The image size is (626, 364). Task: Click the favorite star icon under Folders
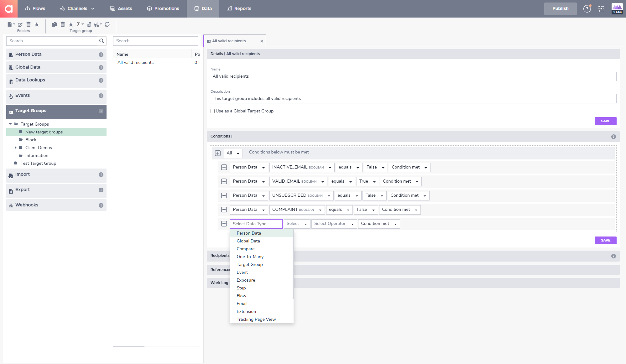[37, 24]
